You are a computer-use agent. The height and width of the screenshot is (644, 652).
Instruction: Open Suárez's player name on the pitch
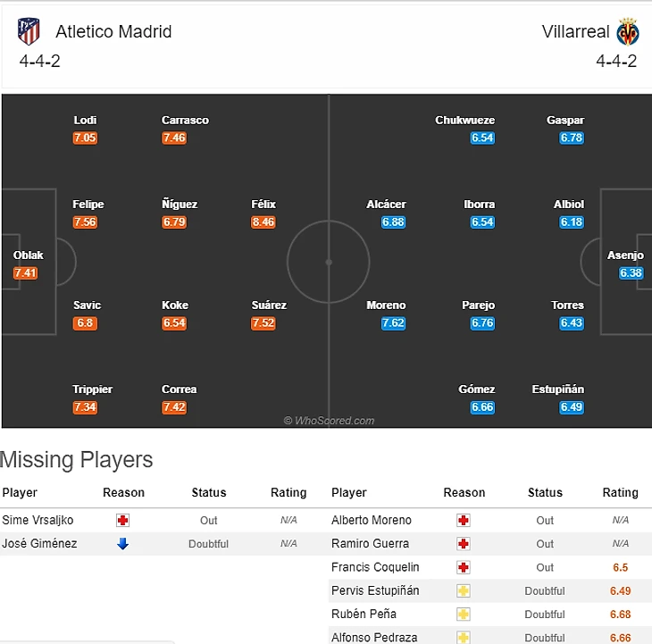[x=269, y=305]
